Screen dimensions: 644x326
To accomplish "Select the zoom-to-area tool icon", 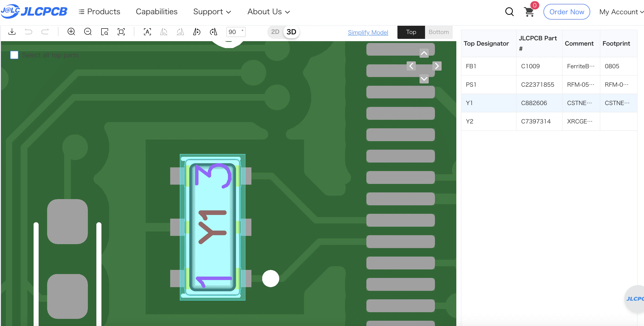I will 104,32.
